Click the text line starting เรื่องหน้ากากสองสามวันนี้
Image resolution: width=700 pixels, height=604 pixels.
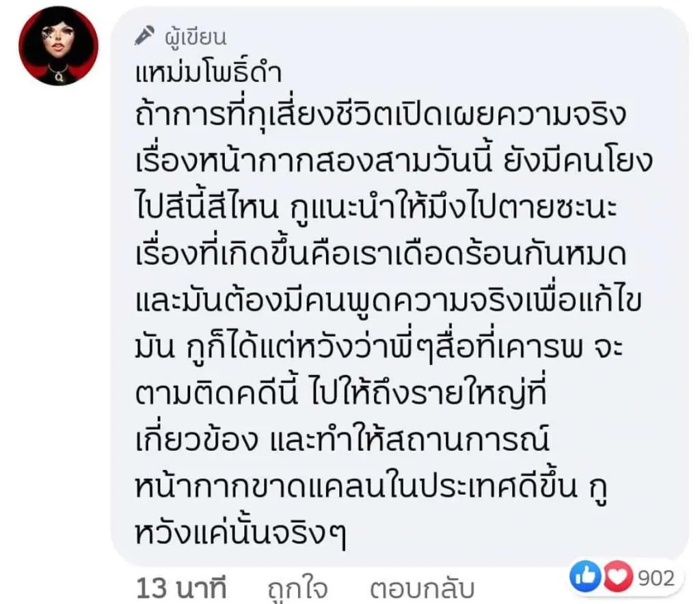(x=394, y=160)
